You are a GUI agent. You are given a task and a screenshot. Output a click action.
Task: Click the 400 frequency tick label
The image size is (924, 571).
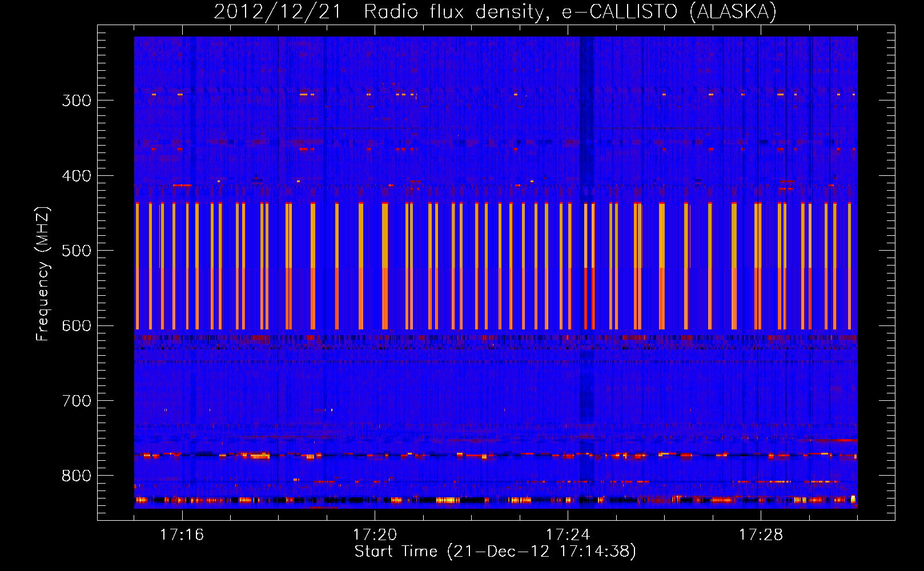pos(77,176)
